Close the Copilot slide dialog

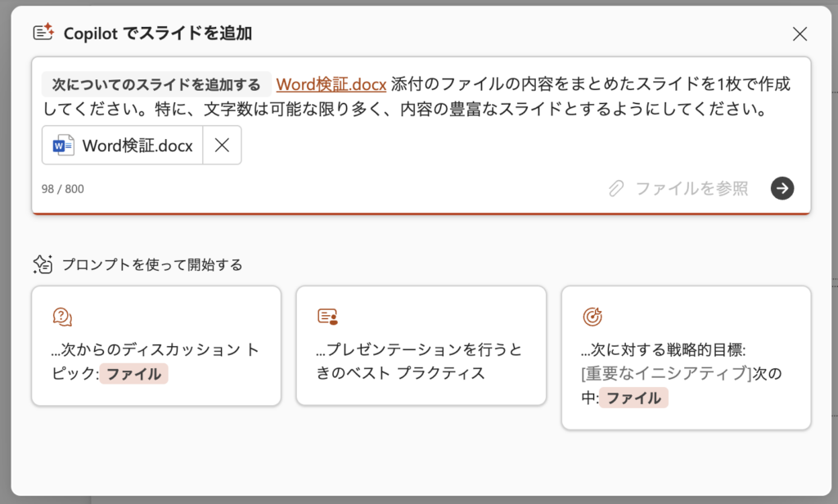pyautogui.click(x=800, y=34)
